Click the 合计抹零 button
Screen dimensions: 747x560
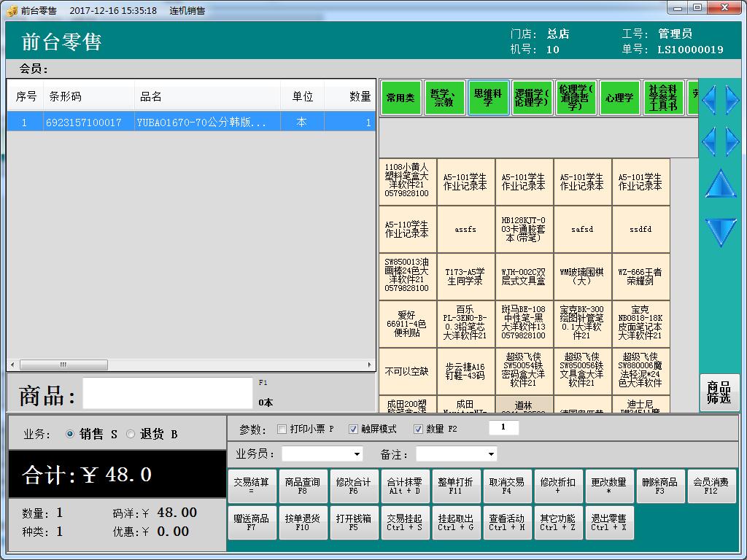405,486
